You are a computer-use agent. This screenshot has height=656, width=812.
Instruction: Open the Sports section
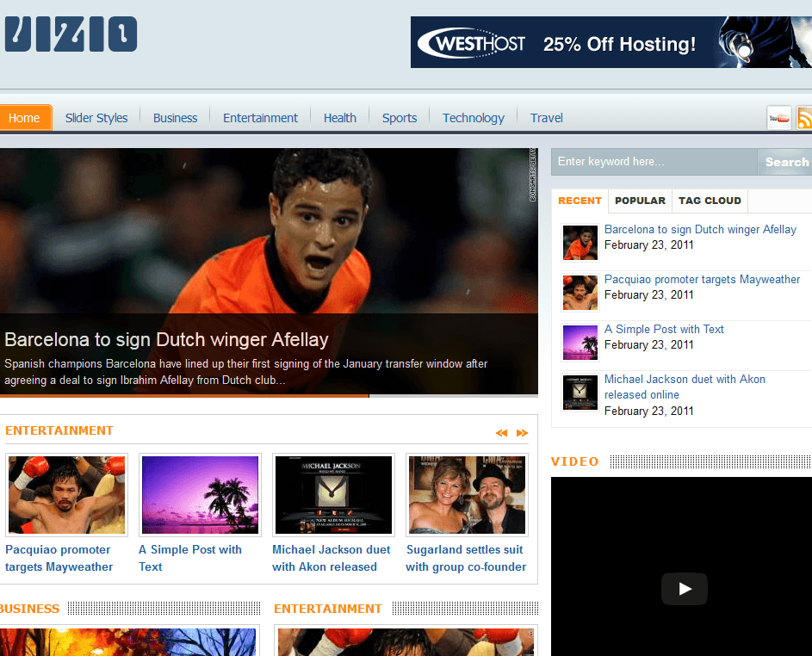(400, 118)
